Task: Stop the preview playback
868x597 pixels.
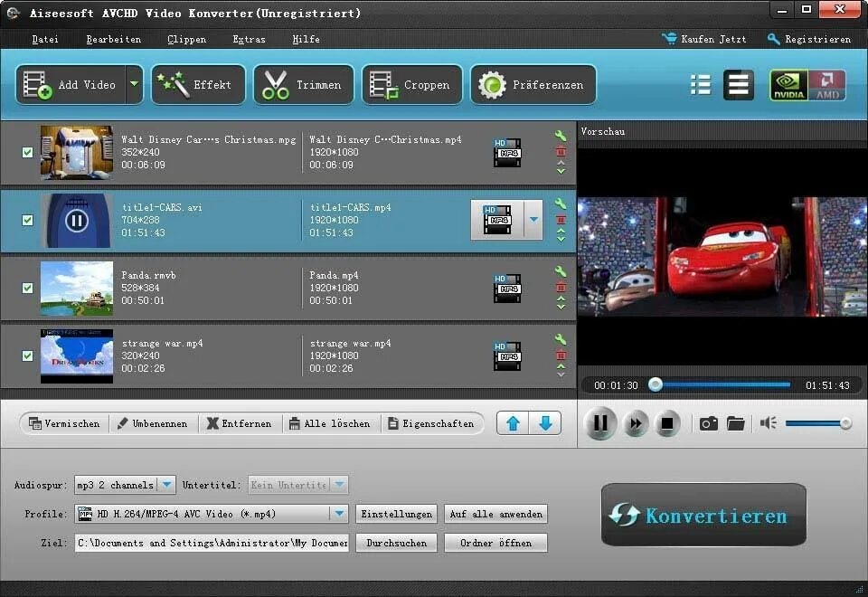Action: coord(667,423)
